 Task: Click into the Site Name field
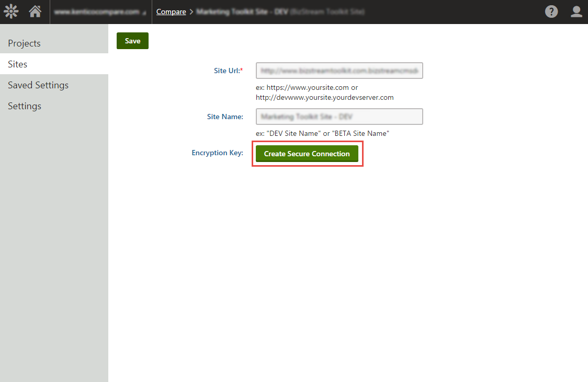pyautogui.click(x=339, y=117)
